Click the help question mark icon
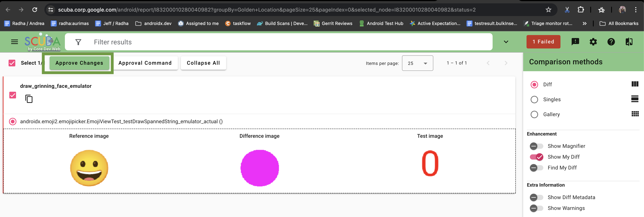This screenshot has width=644, height=217. pos(611,42)
